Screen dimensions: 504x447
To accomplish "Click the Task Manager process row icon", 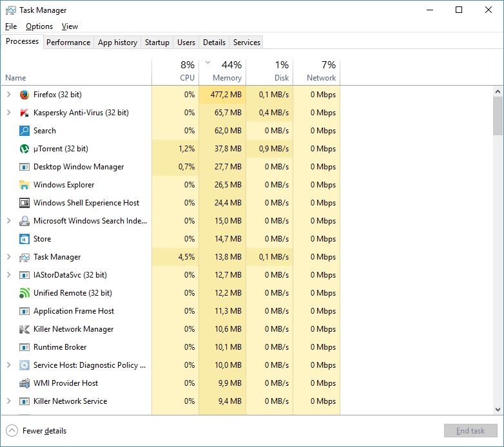I will (24, 257).
